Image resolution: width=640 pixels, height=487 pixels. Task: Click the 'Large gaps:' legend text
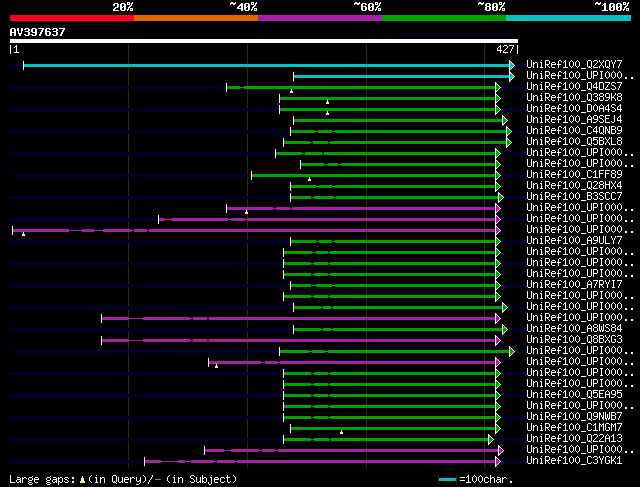tap(42, 479)
